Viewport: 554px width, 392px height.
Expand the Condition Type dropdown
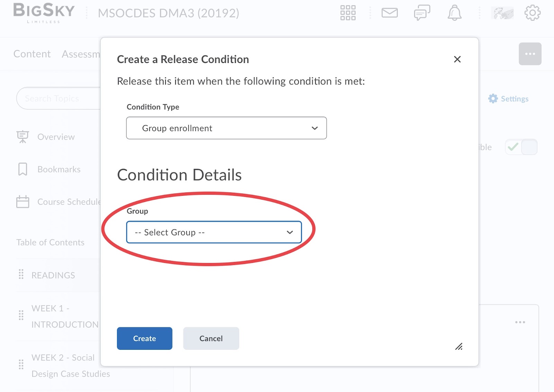click(x=226, y=128)
